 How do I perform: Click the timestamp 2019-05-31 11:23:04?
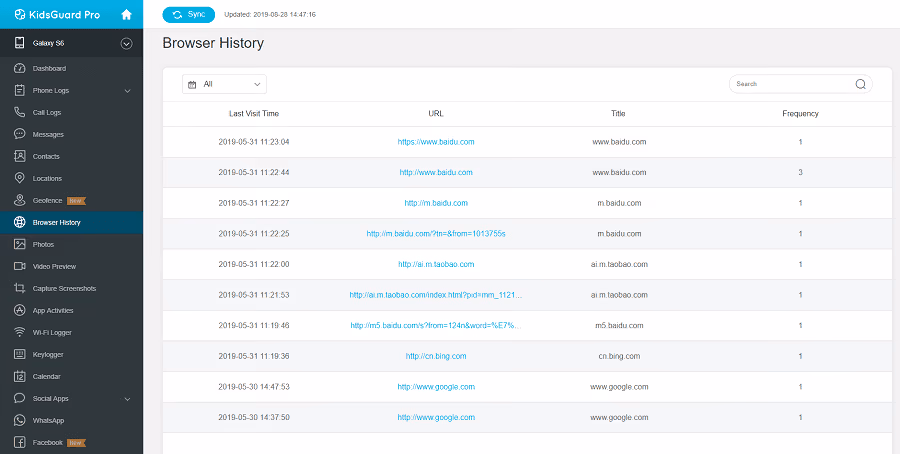pos(254,142)
